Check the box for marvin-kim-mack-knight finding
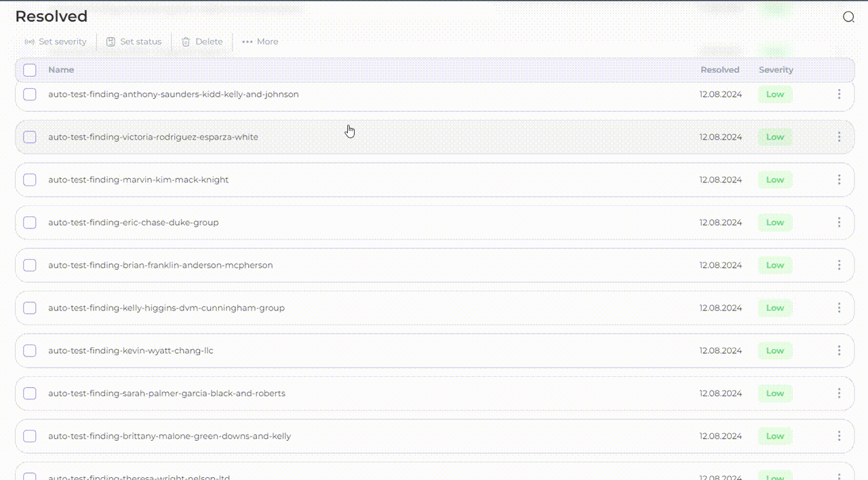Viewport: 868px width, 480px height. pos(30,180)
